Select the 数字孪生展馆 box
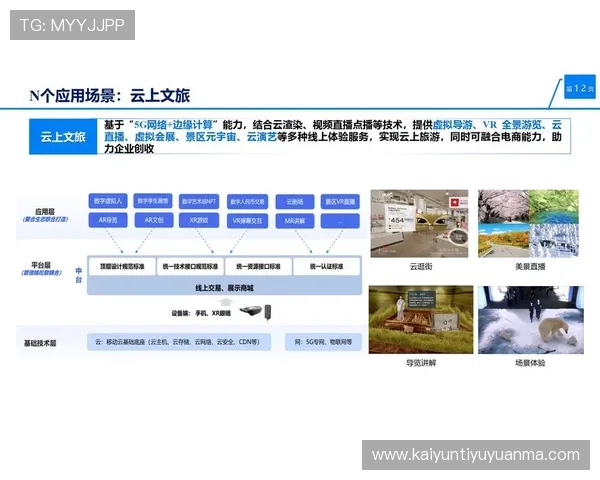This screenshot has height=480, width=600. point(153,201)
